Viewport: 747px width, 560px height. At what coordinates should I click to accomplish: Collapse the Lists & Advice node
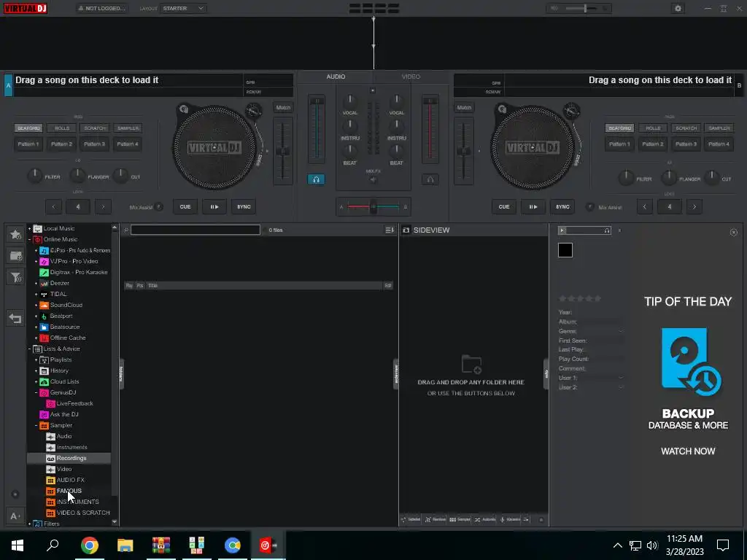coord(29,349)
